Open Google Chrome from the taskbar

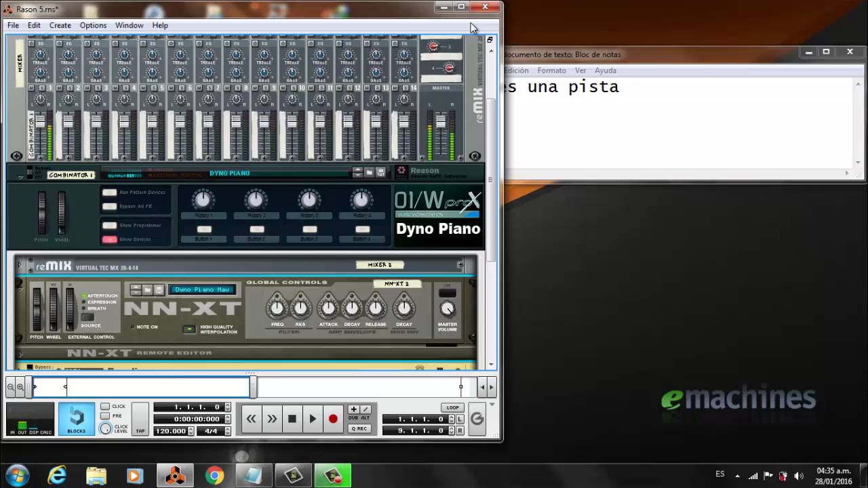(x=214, y=476)
